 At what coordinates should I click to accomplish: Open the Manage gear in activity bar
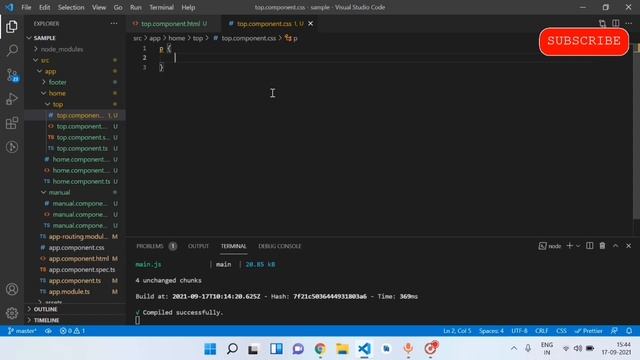(12, 313)
